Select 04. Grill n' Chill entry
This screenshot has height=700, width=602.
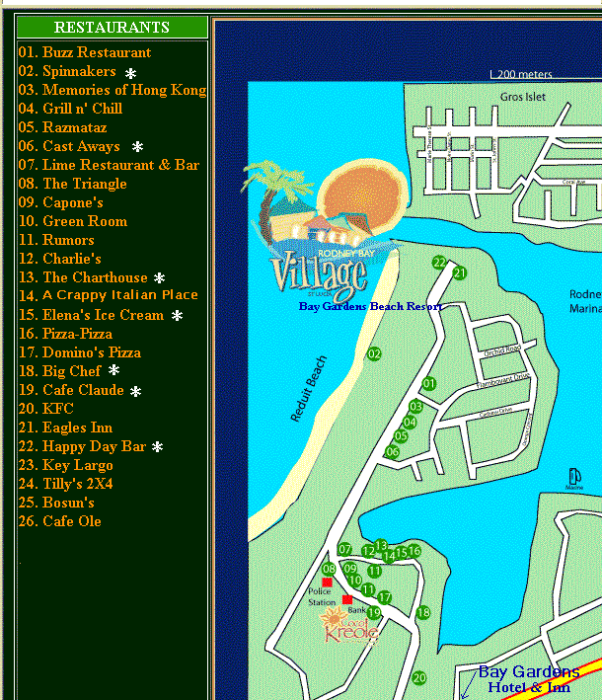point(70,109)
